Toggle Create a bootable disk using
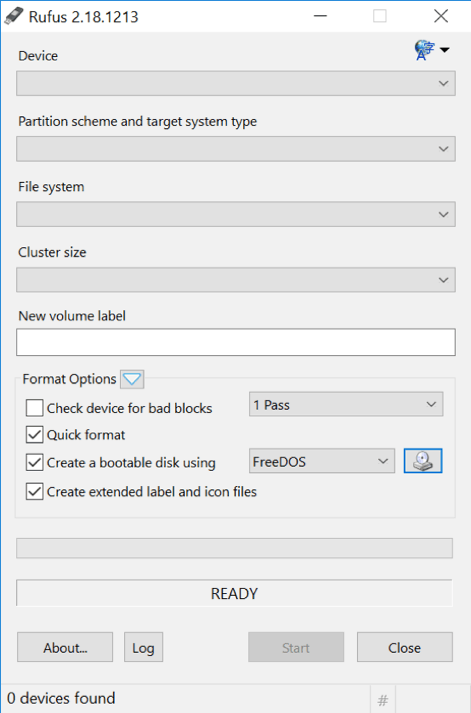Viewport: 471px width, 713px height. click(x=35, y=462)
